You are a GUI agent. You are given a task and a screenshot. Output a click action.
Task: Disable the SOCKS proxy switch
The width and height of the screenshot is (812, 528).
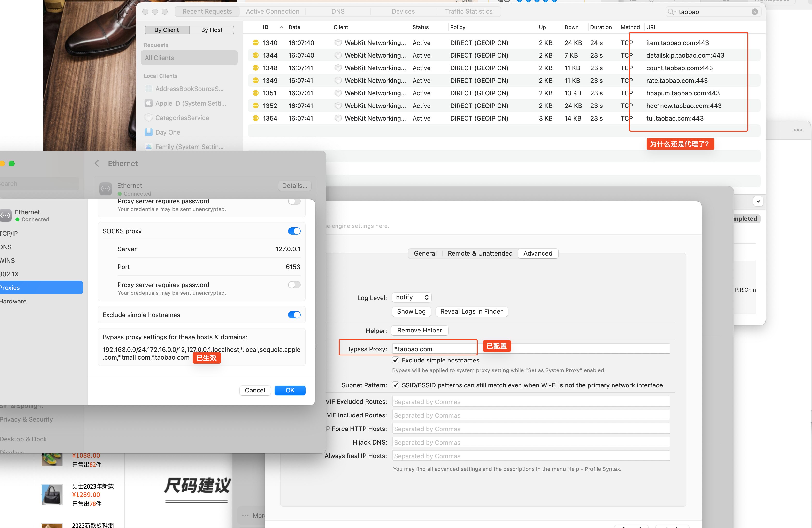point(294,231)
